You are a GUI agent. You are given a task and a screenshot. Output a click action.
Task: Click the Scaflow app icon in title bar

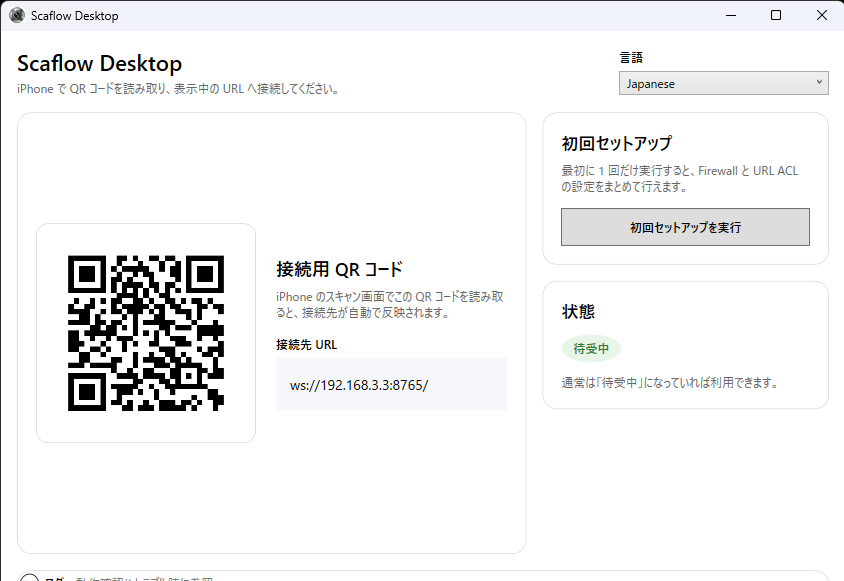[x=17, y=15]
